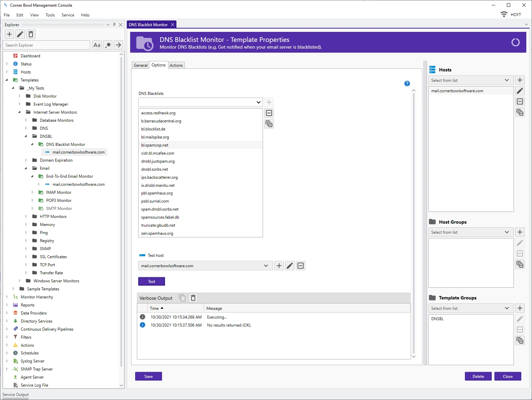
Task: Click the help question mark icon
Action: click(407, 83)
